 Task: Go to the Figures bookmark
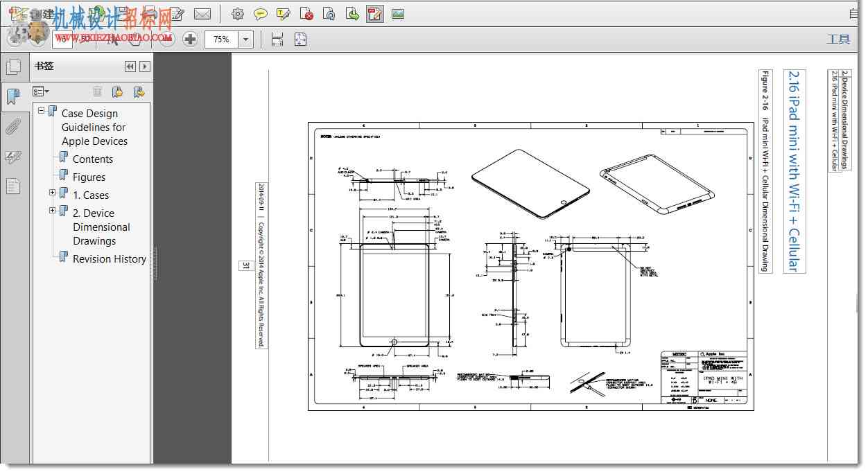pos(89,177)
